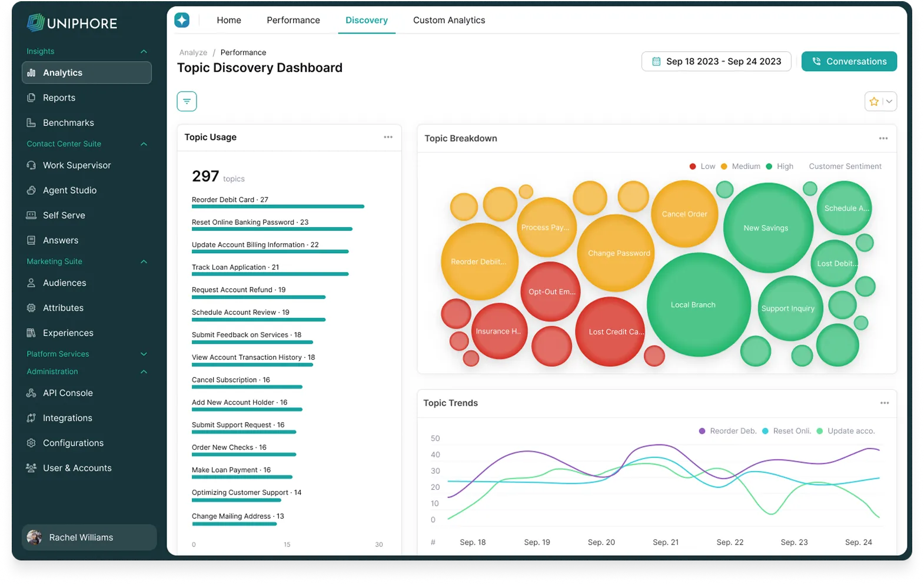
Task: Expand the Platform Services section
Action: 144,354
